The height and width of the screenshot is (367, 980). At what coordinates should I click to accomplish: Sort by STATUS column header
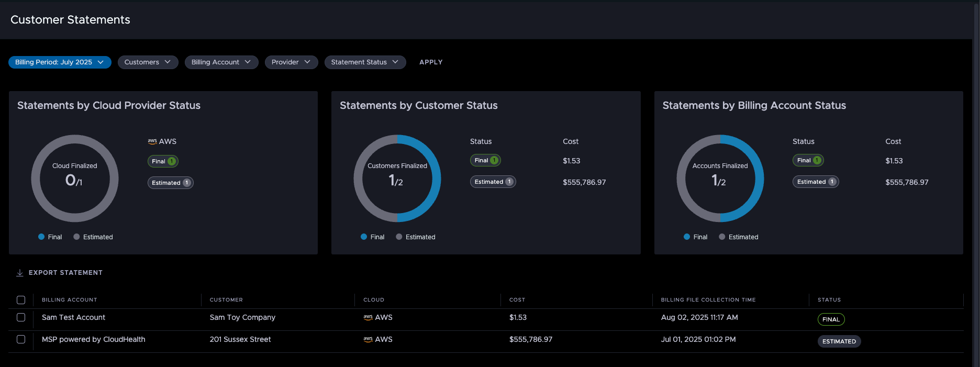[829, 300]
